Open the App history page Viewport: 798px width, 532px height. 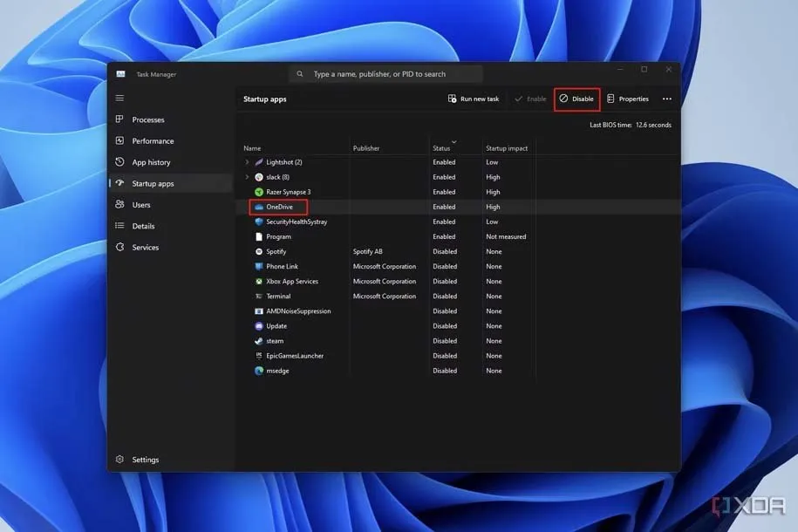[x=151, y=162]
